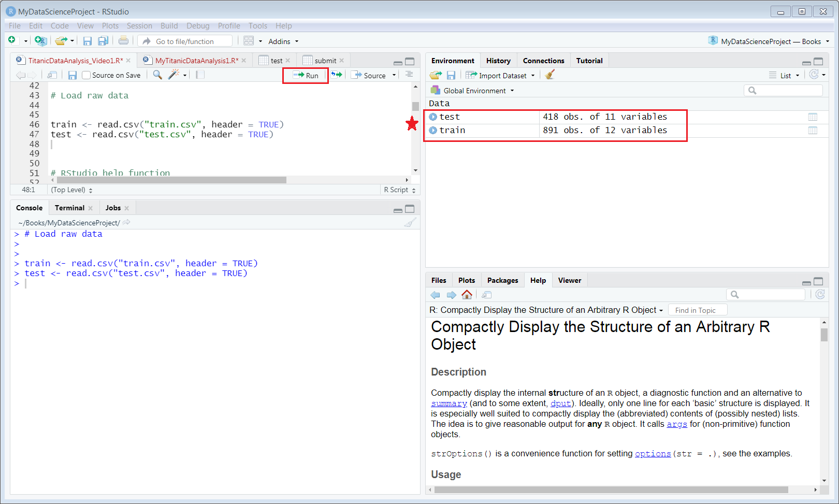Enable Source on Save checkbox
The height and width of the screenshot is (504, 839).
click(86, 75)
